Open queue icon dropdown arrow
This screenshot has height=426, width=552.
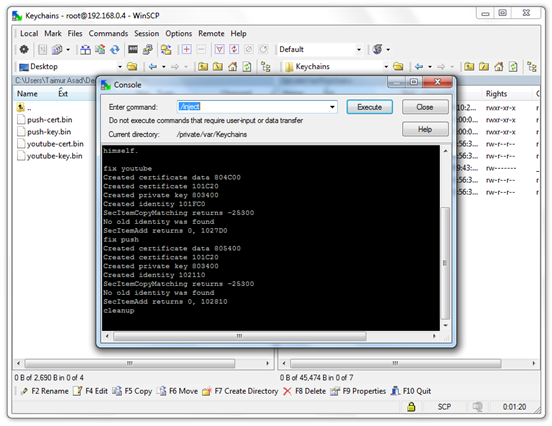click(68, 50)
